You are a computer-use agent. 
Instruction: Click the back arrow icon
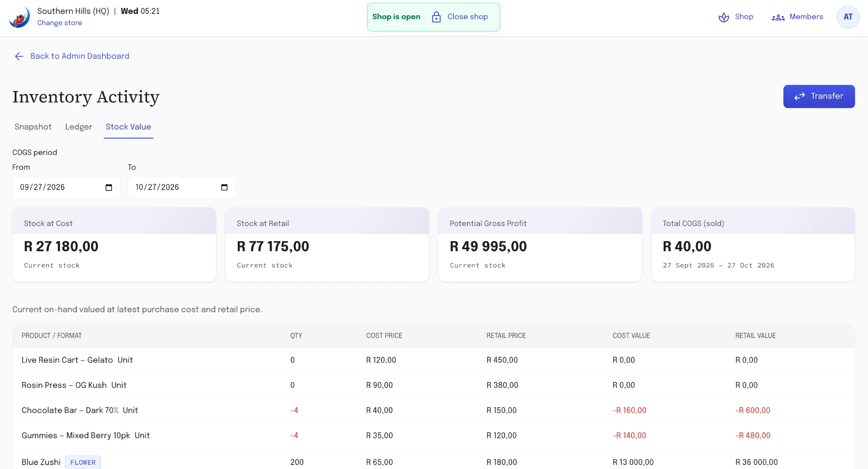pyautogui.click(x=19, y=56)
